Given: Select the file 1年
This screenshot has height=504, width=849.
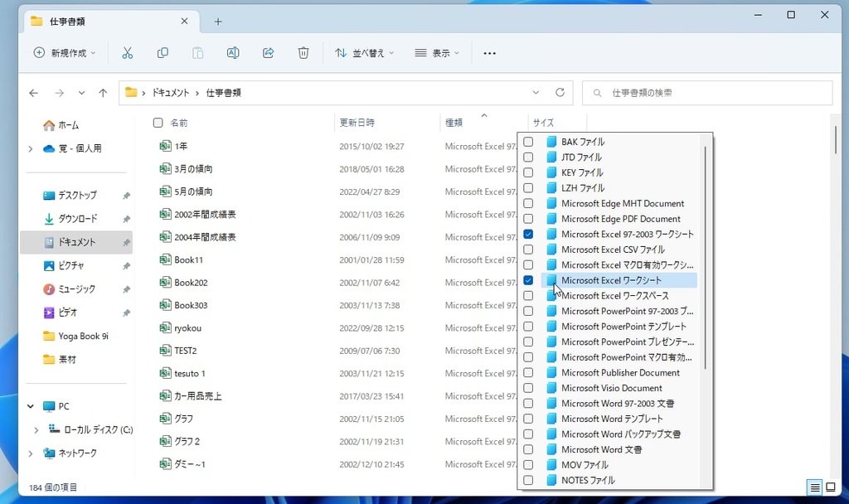Looking at the screenshot, I should coord(173,146).
